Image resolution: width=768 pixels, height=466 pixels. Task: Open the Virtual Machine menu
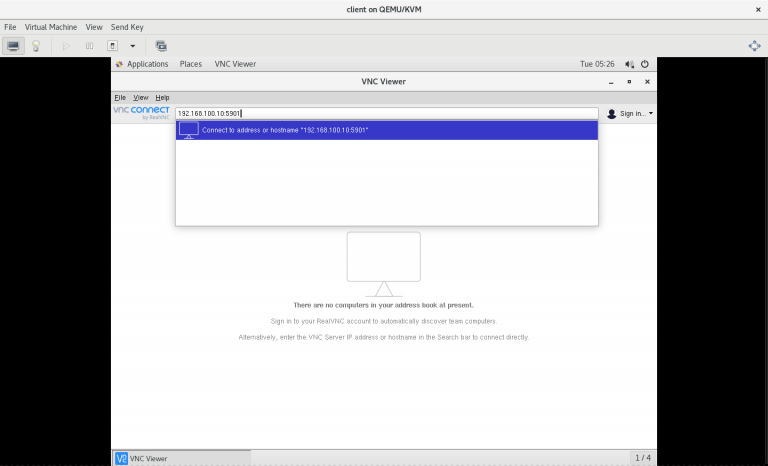tap(51, 27)
